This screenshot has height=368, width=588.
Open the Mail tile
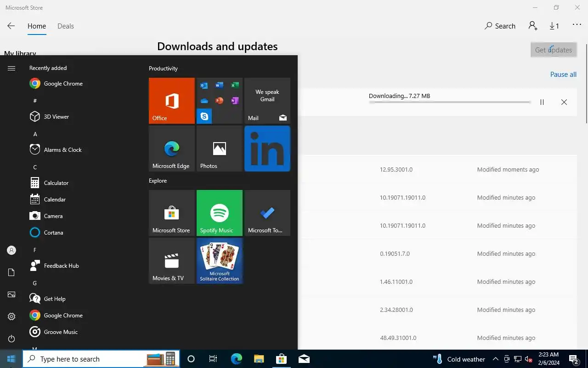click(267, 101)
